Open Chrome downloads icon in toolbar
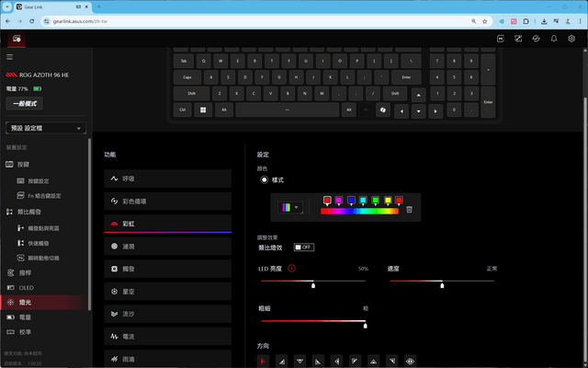Image resolution: width=588 pixels, height=368 pixels. point(544,21)
